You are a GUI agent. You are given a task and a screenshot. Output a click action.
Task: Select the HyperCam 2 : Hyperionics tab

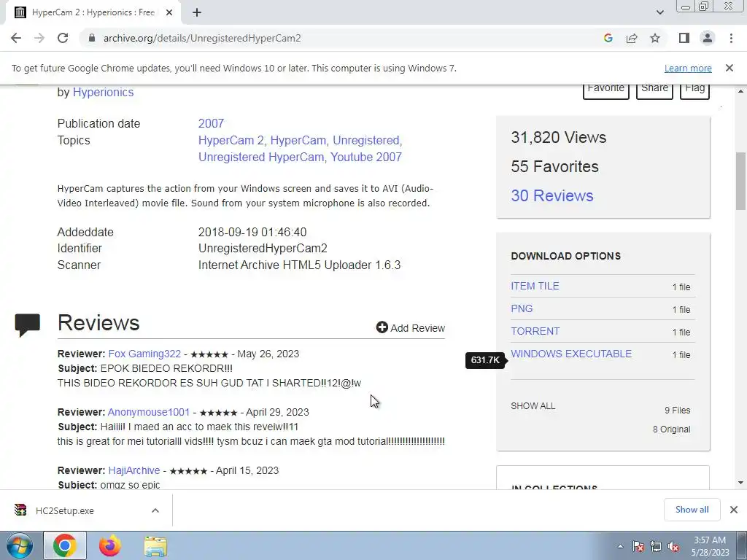[93, 13]
